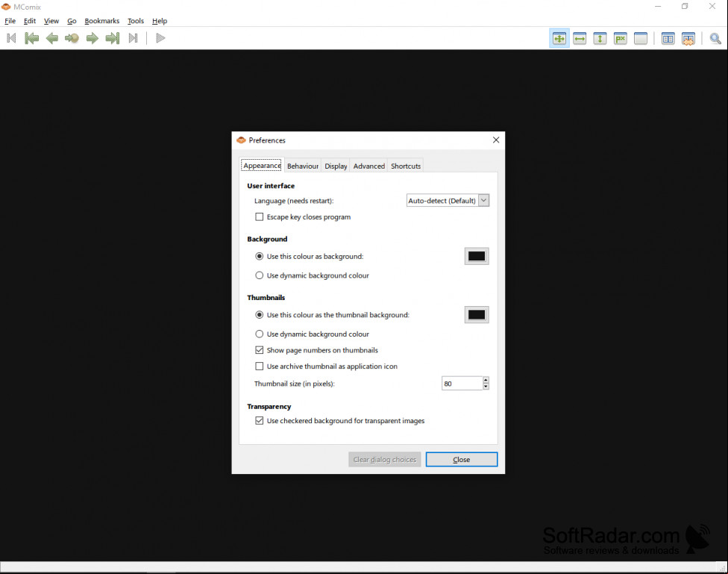
Task: Go to previous page arrow
Action: point(52,38)
